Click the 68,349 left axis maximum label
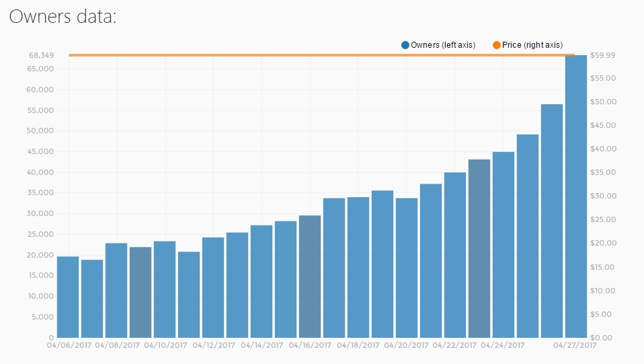Screen dimensions: 644x364 click(41, 55)
